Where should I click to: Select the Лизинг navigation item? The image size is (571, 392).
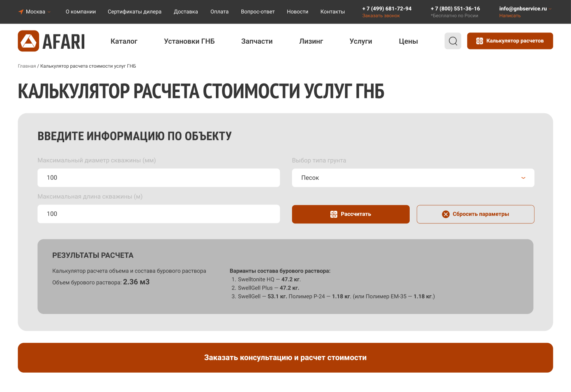tap(311, 41)
